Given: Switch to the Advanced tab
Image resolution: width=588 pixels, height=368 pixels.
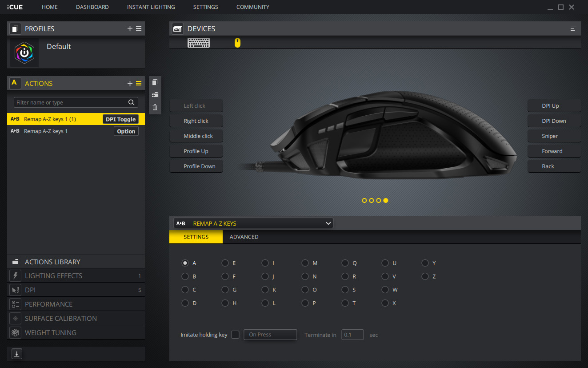Looking at the screenshot, I should tap(244, 237).
